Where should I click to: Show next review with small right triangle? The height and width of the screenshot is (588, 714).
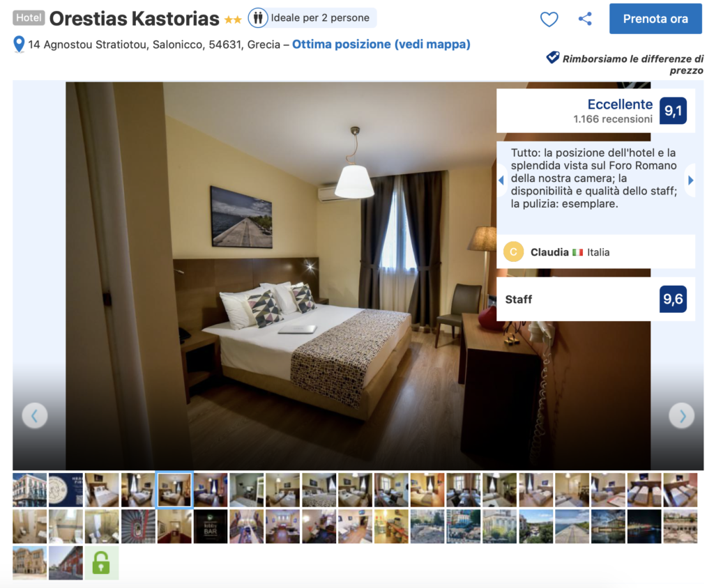tap(690, 180)
